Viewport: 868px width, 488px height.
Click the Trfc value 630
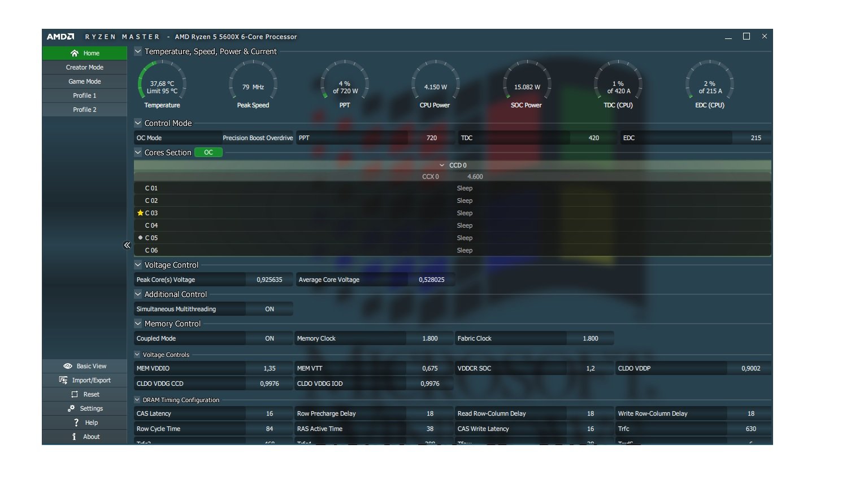click(751, 429)
